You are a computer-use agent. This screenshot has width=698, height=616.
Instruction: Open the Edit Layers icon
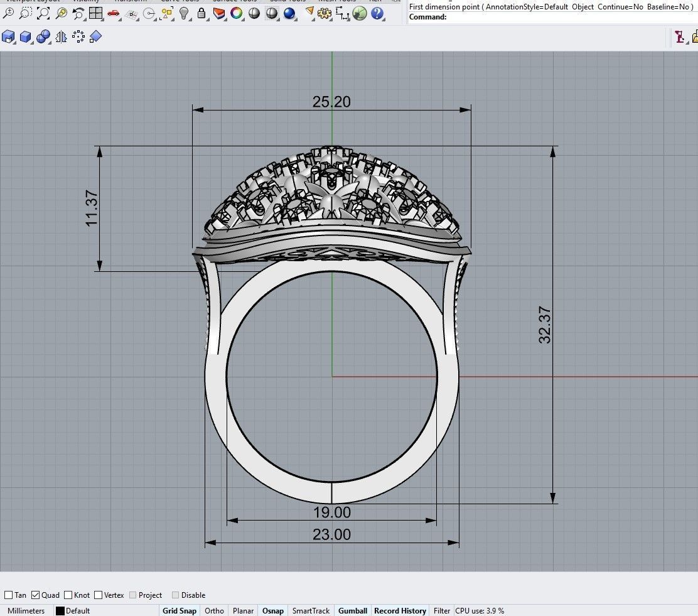point(219,13)
